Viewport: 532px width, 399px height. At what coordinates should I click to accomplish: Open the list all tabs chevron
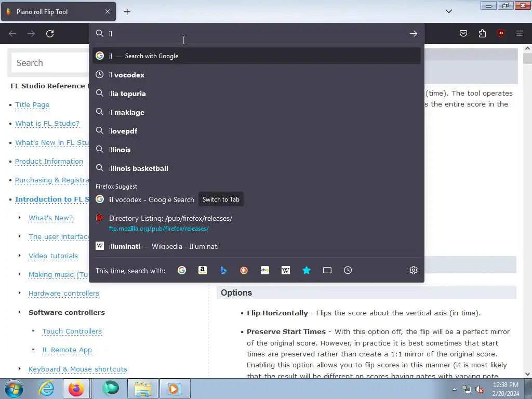pos(448,11)
